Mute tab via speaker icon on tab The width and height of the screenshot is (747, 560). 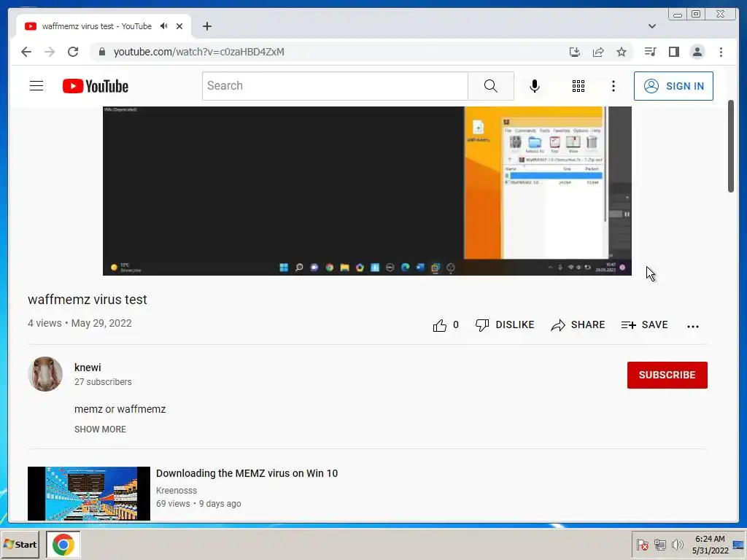[x=164, y=26]
